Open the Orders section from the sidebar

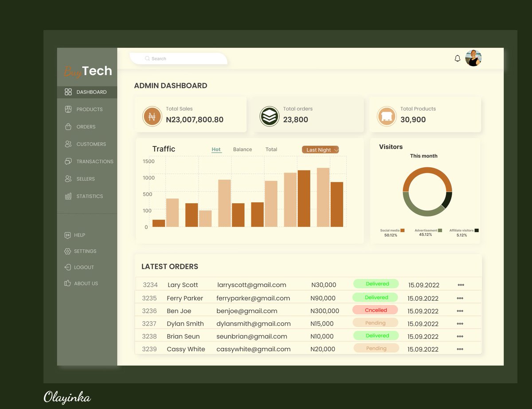[68, 126]
